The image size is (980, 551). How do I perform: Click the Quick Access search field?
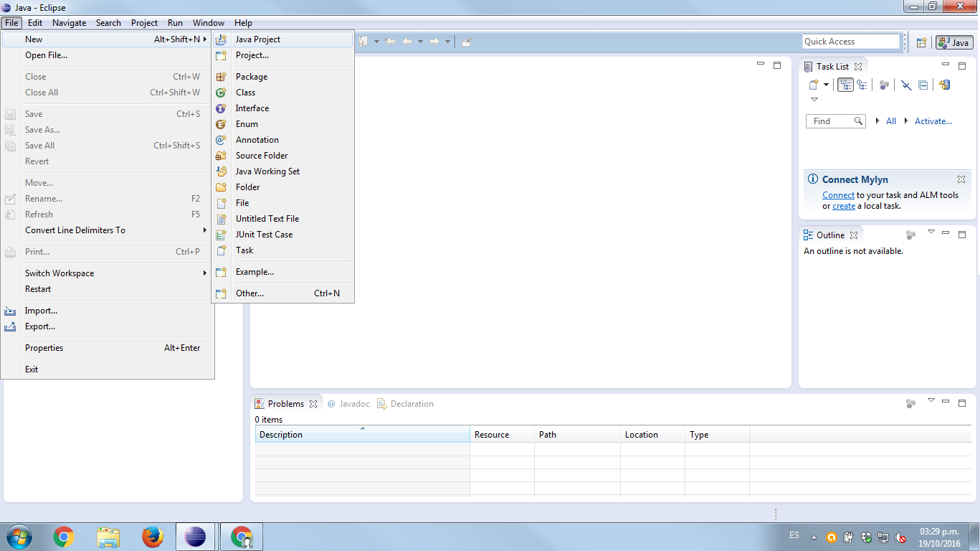click(850, 42)
